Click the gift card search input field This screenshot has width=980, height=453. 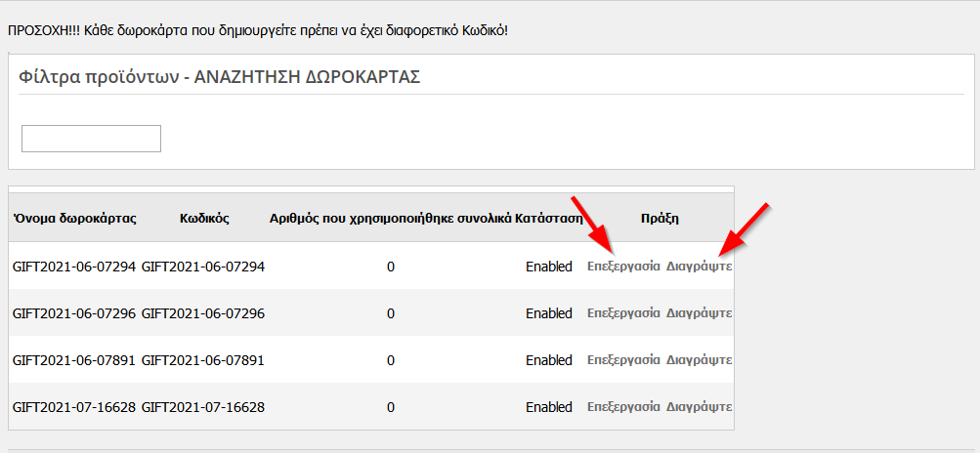click(91, 139)
